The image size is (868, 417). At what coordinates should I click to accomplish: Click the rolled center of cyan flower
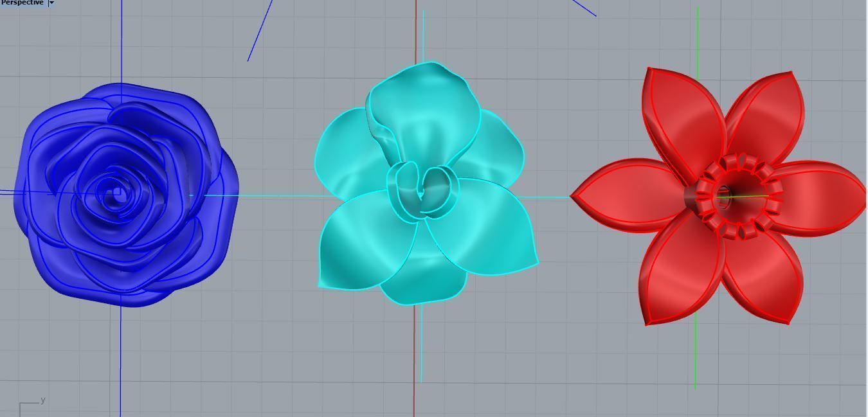click(422, 191)
